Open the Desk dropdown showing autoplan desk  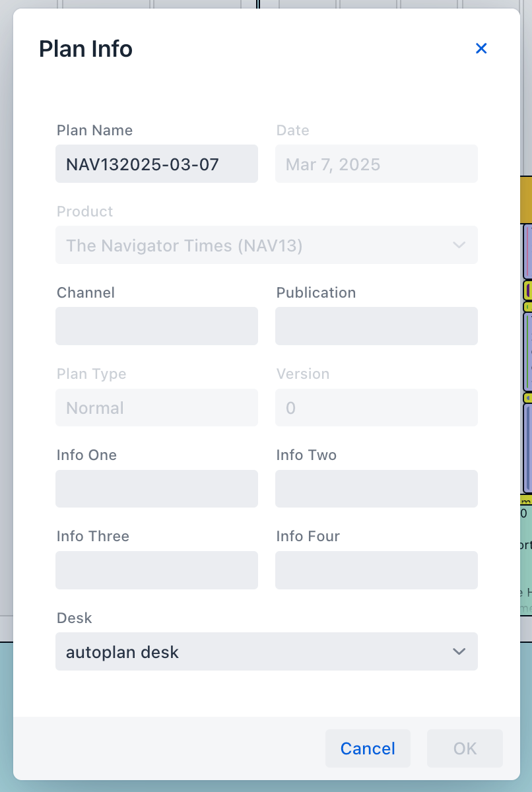[266, 652]
